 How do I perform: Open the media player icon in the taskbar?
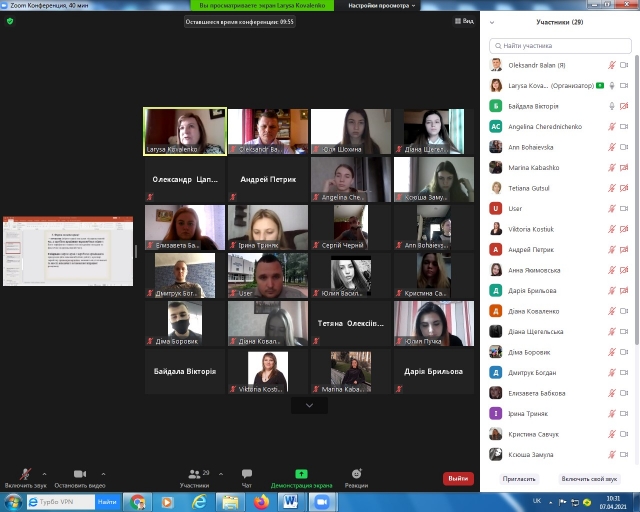(168, 502)
